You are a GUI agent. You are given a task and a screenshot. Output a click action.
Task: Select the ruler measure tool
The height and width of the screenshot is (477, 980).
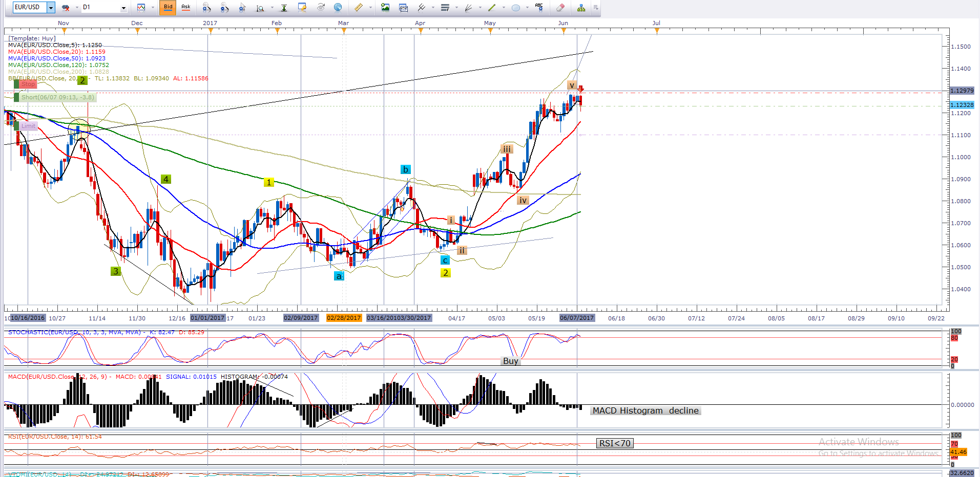tap(359, 8)
